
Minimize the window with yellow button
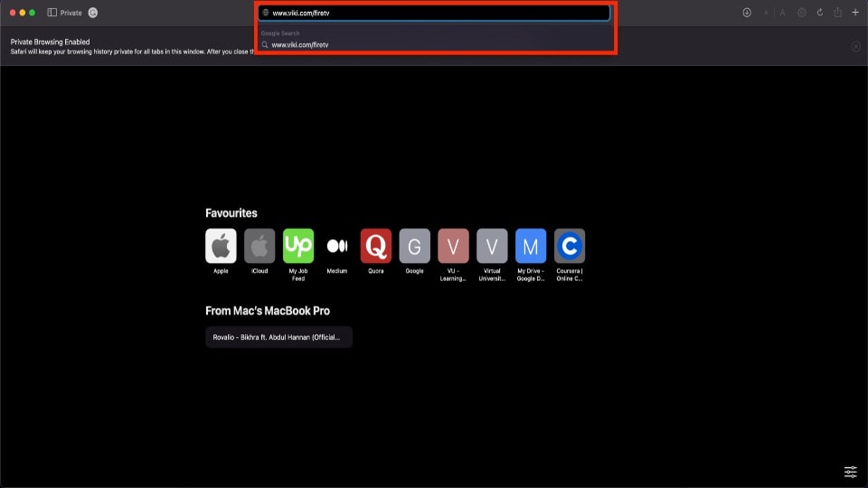click(23, 12)
